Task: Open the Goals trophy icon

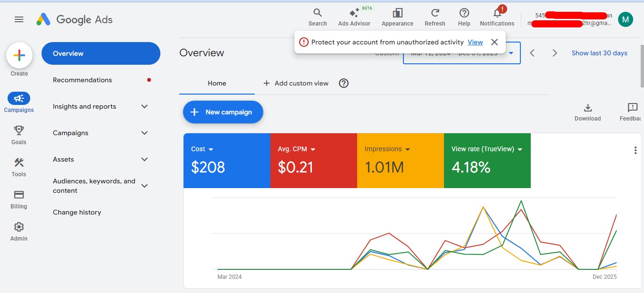Action: pyautogui.click(x=19, y=130)
